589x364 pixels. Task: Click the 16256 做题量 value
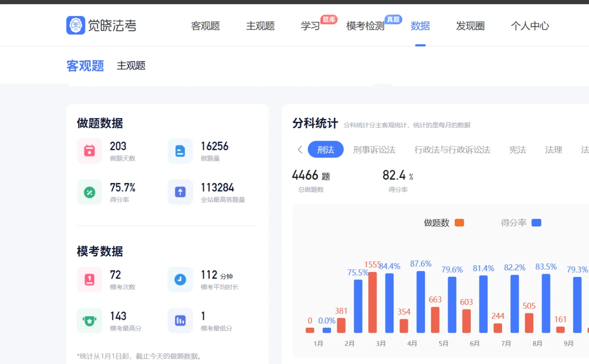[214, 146]
